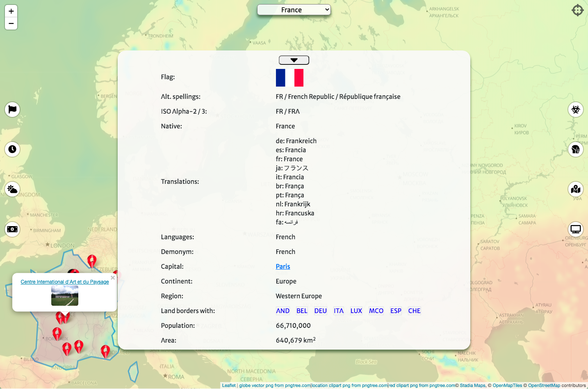This screenshot has width=588, height=389.
Task: Click the computer monitor icon button
Action: (x=576, y=229)
